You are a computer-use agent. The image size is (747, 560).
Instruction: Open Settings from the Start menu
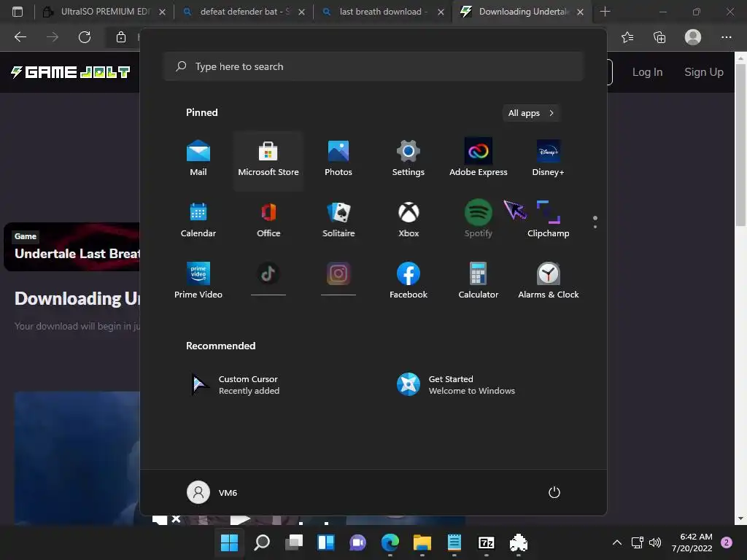pos(409,159)
